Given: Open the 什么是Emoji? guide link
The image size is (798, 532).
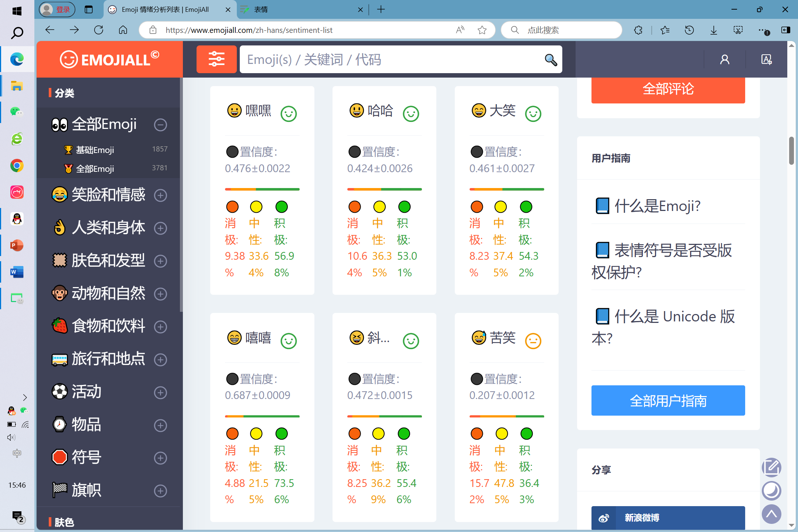Looking at the screenshot, I should pos(657,206).
